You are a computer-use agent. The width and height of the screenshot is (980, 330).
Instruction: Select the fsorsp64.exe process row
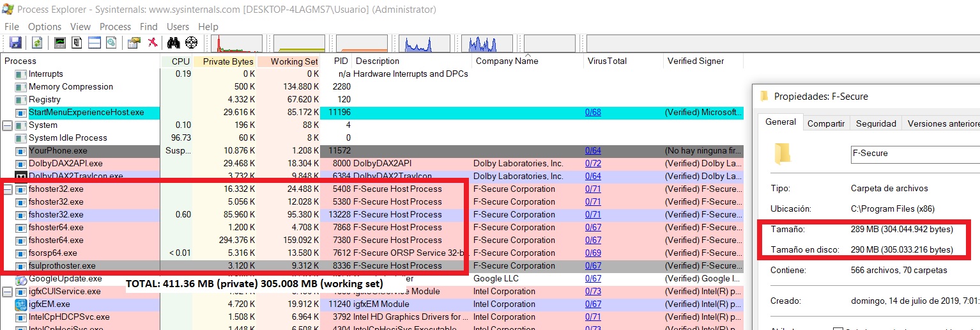(372, 253)
